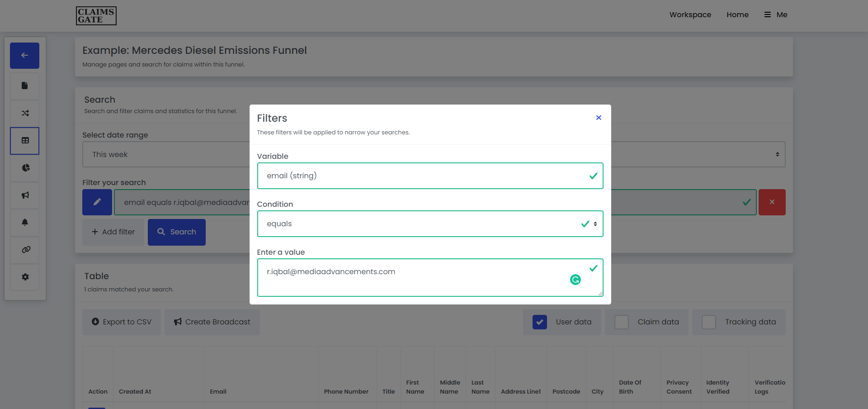This screenshot has height=409, width=868.
Task: Uncheck the User data checkbox
Action: point(539,322)
